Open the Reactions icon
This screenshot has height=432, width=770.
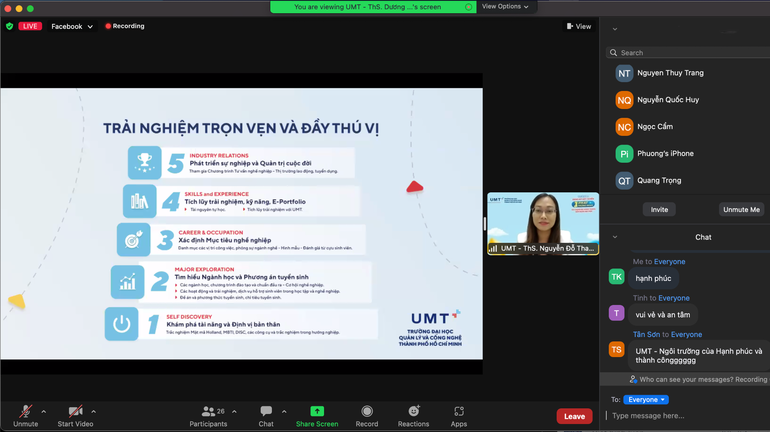pos(413,411)
